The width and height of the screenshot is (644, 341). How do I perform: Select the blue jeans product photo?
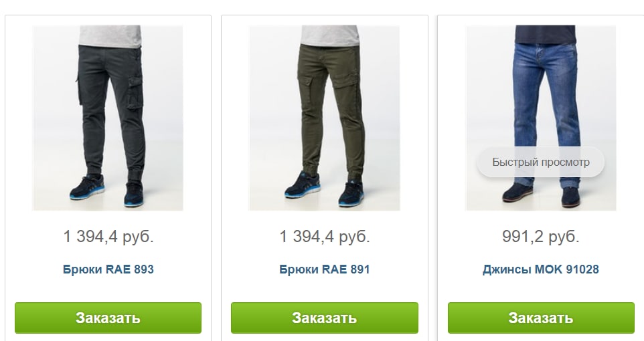point(540,118)
